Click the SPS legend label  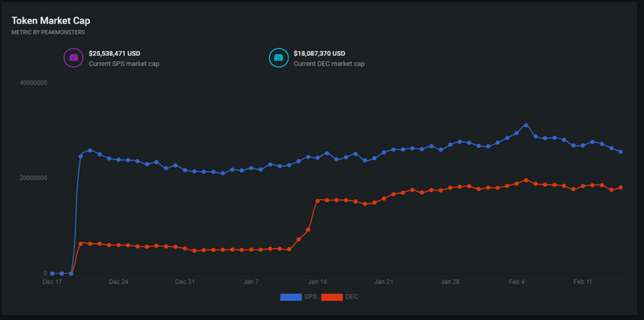pos(311,297)
